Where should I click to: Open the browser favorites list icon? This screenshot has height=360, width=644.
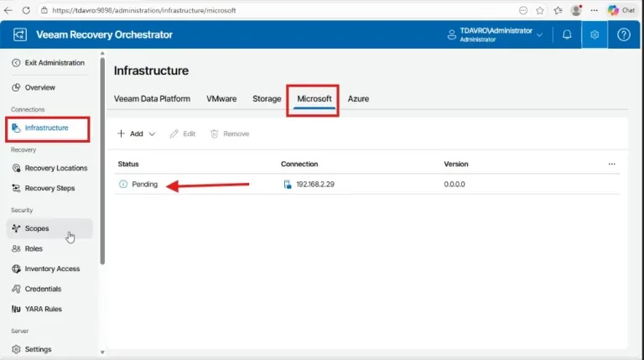[558, 11]
